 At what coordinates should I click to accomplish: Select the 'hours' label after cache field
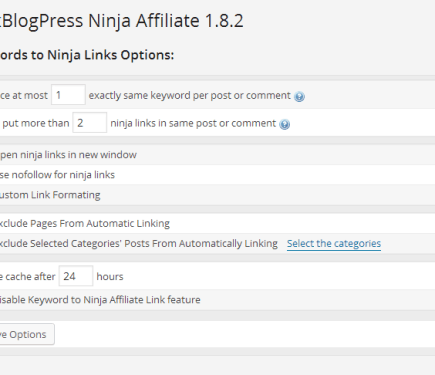tap(110, 276)
